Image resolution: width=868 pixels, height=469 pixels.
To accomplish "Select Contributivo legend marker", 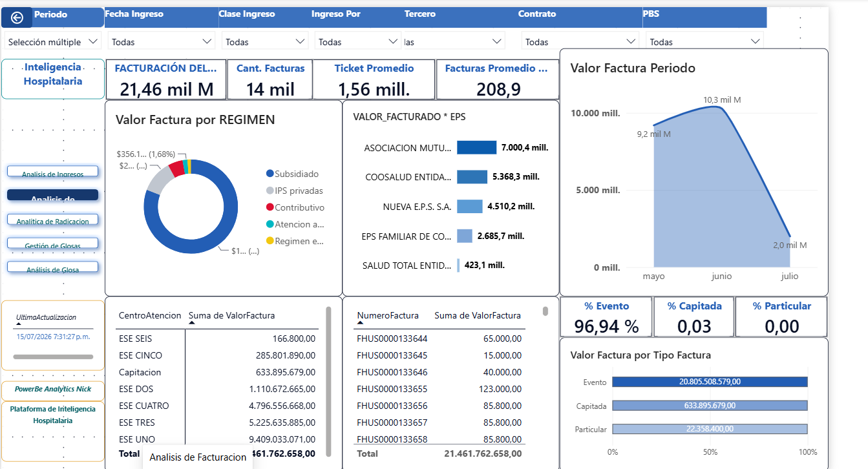I will coord(270,207).
